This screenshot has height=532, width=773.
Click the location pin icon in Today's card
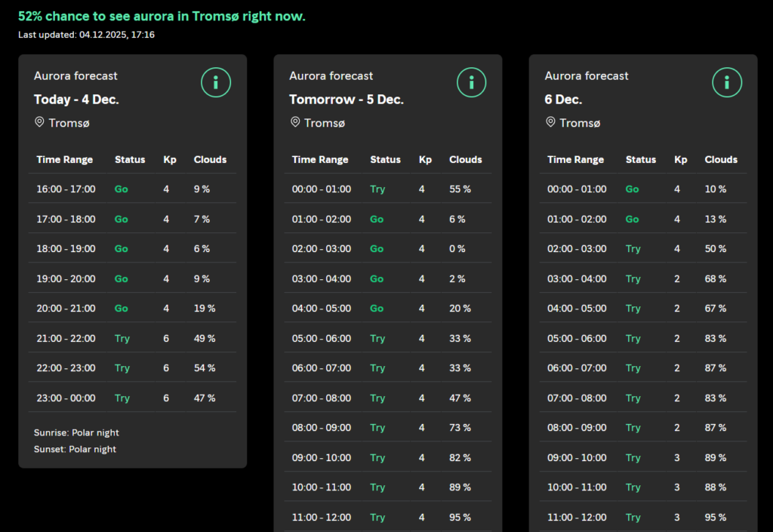click(39, 122)
